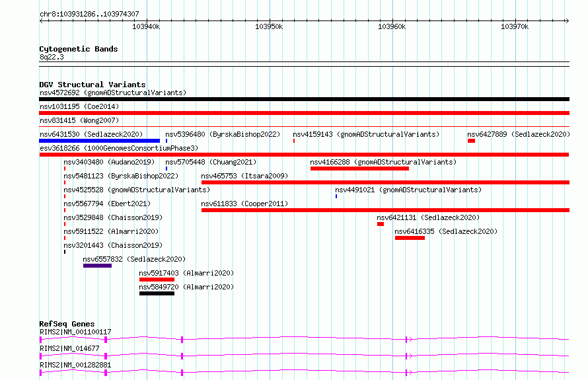Click the small red nsv6427889 bar
The width and height of the screenshot is (588, 380).
click(471, 141)
